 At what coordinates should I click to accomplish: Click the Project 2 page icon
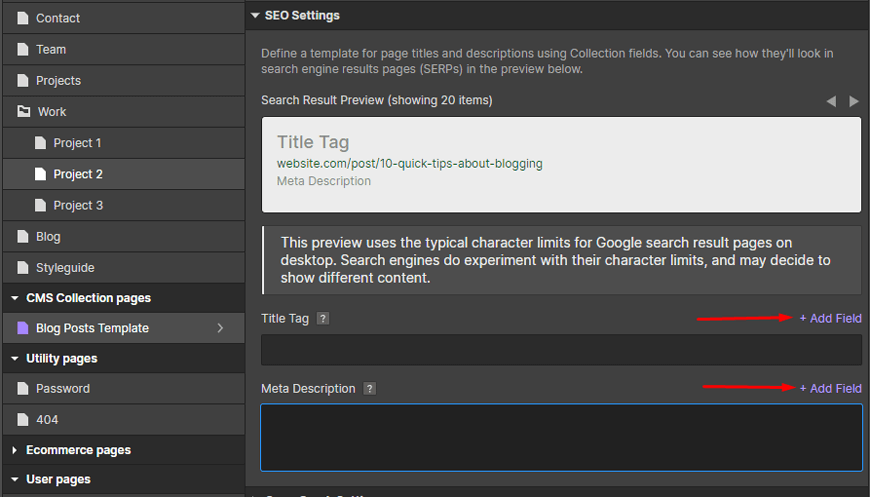[x=40, y=174]
